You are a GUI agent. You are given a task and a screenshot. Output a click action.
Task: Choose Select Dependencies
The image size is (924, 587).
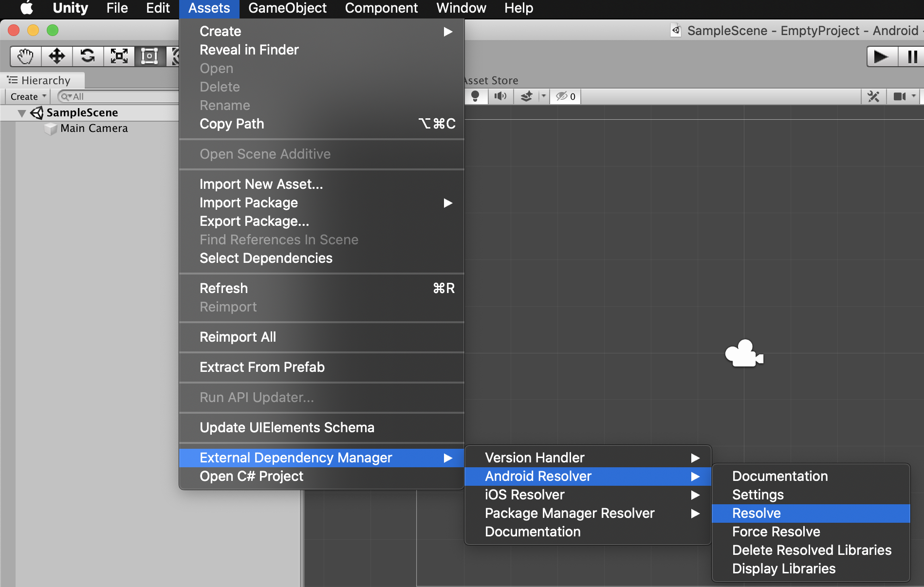(321, 258)
